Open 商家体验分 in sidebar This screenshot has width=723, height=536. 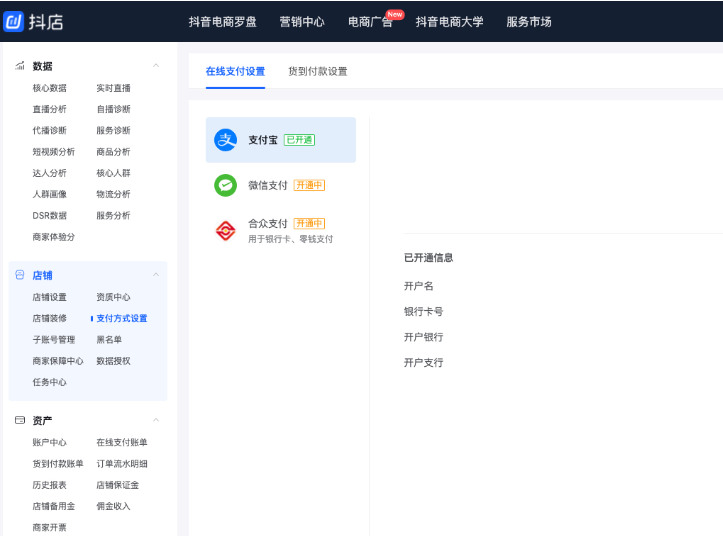pos(53,237)
